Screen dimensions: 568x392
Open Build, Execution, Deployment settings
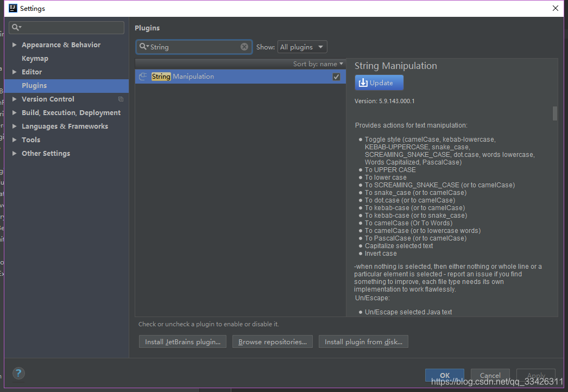click(71, 113)
